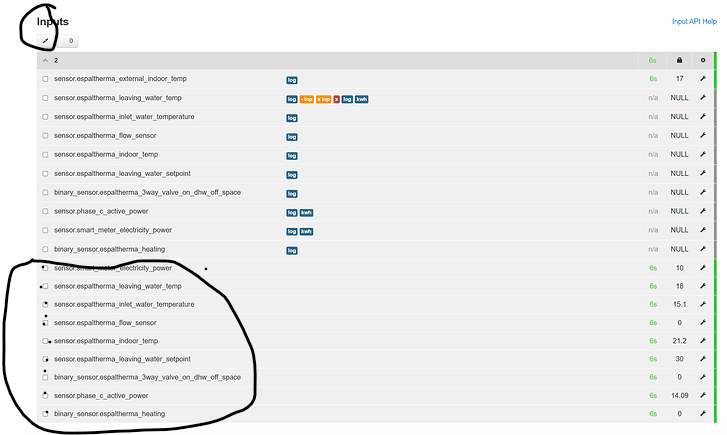Click the lock icon in device header row
Viewport: 727px width, 435px height.
[679, 60]
